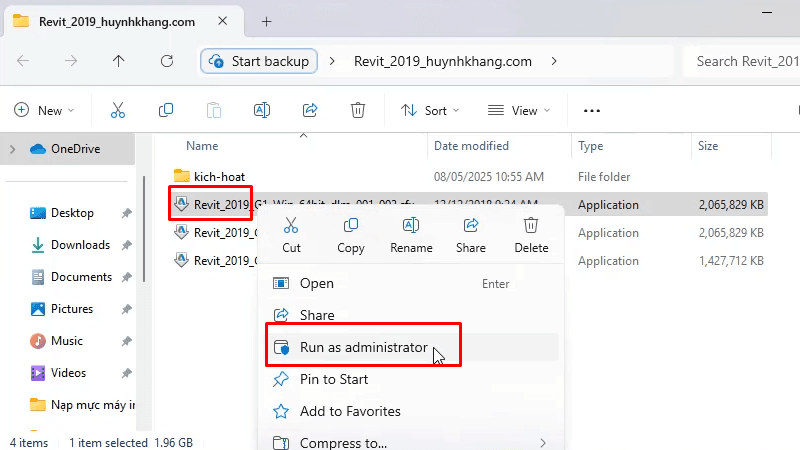Click Cut icon in context menu
This screenshot has width=800, height=450.
pyautogui.click(x=291, y=226)
